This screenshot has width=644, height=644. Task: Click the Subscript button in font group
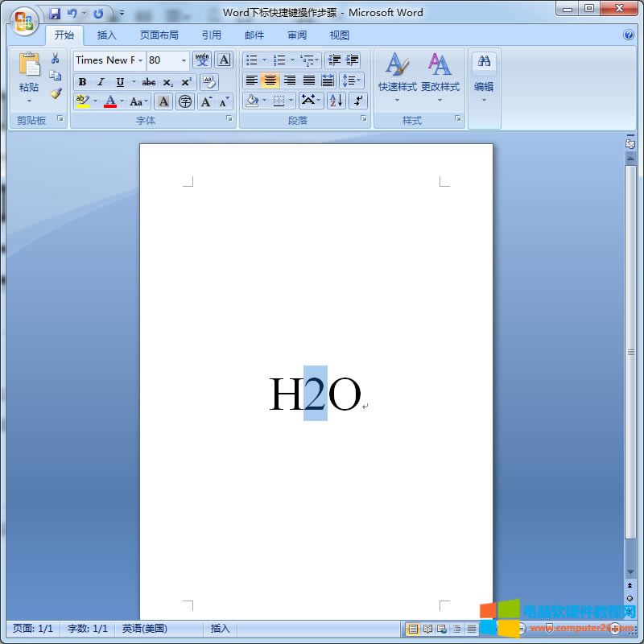[167, 82]
